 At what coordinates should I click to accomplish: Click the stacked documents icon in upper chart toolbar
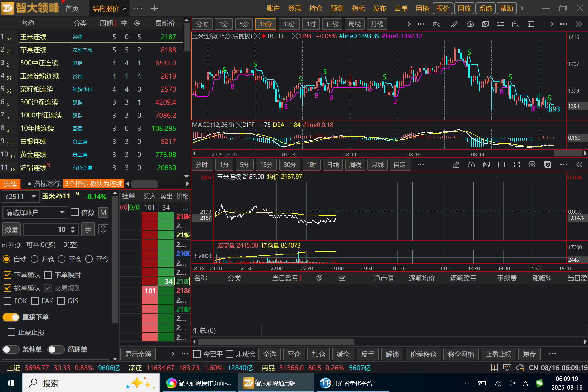(516, 24)
